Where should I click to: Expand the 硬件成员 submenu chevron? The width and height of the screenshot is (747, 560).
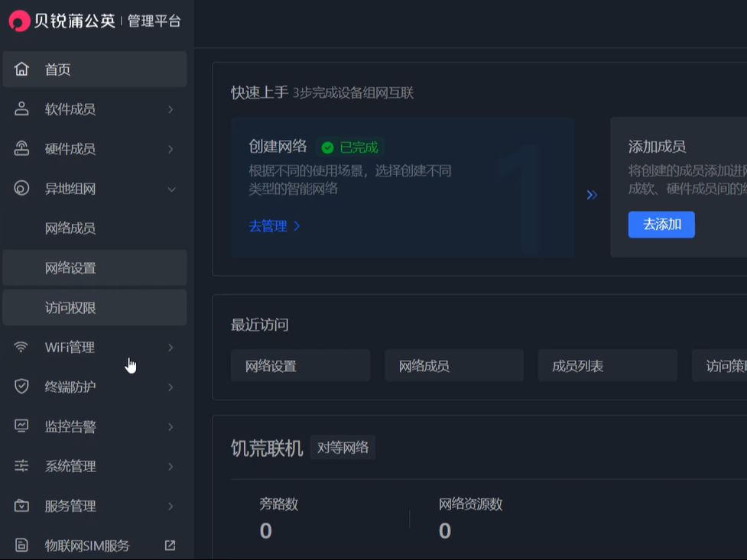click(x=171, y=149)
